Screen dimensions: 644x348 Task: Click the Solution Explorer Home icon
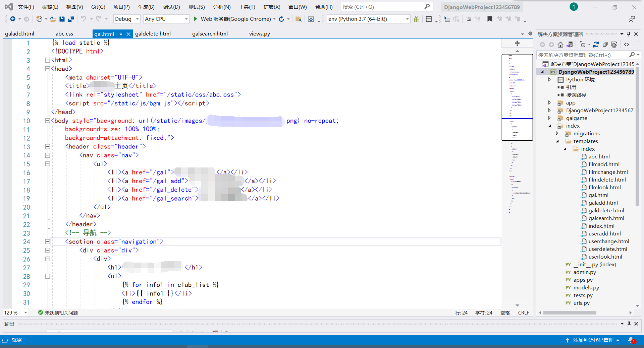tap(560, 45)
